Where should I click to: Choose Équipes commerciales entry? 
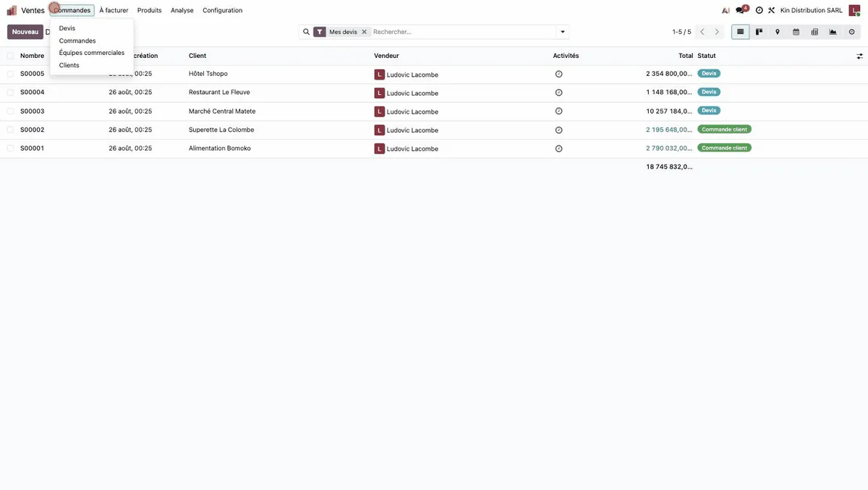pos(92,53)
